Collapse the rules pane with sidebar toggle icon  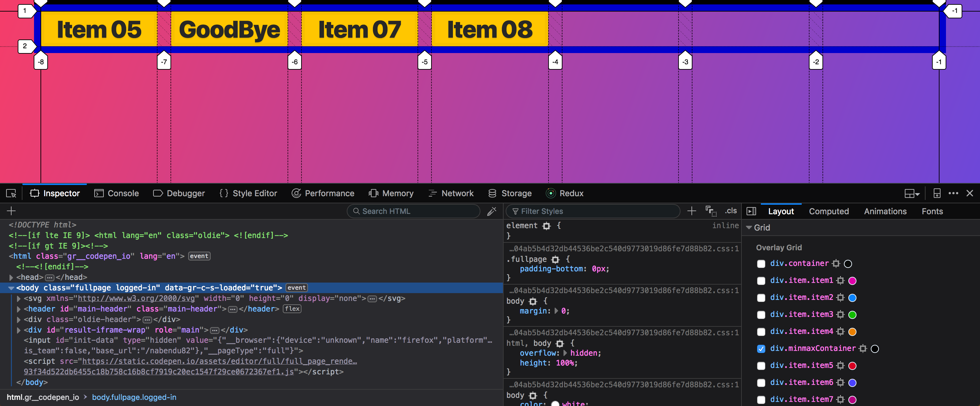(751, 212)
